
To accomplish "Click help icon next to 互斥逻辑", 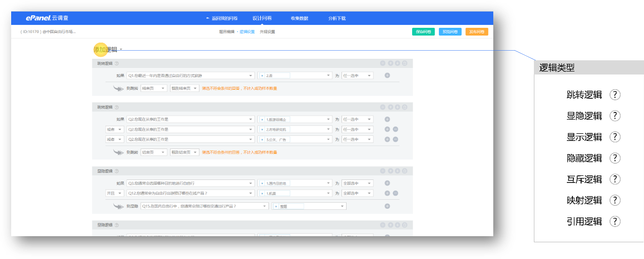I will (615, 179).
